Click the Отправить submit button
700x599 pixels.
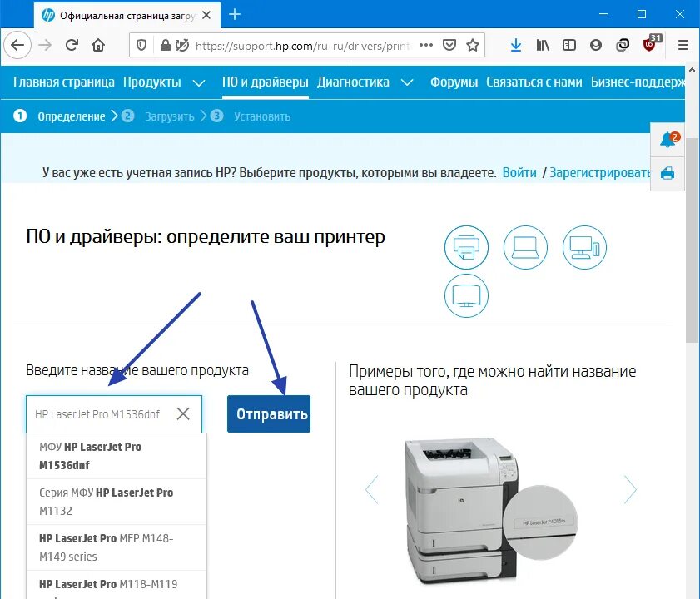click(269, 413)
